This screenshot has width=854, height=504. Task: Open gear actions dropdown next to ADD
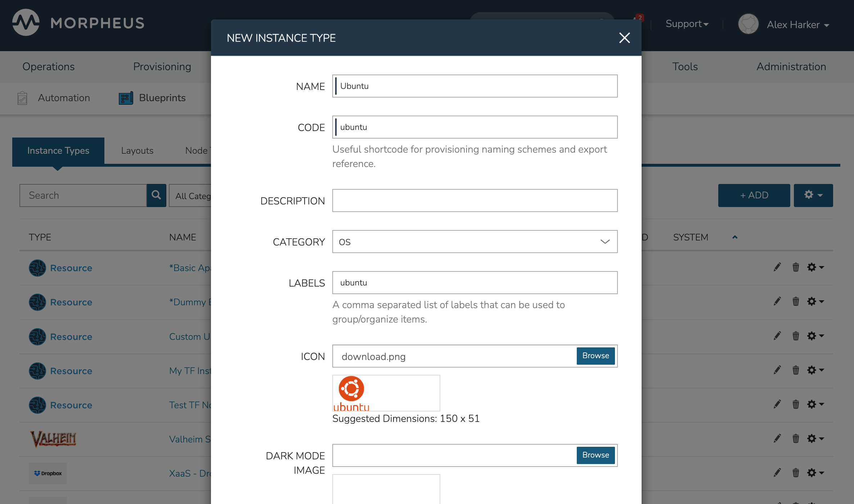click(813, 195)
